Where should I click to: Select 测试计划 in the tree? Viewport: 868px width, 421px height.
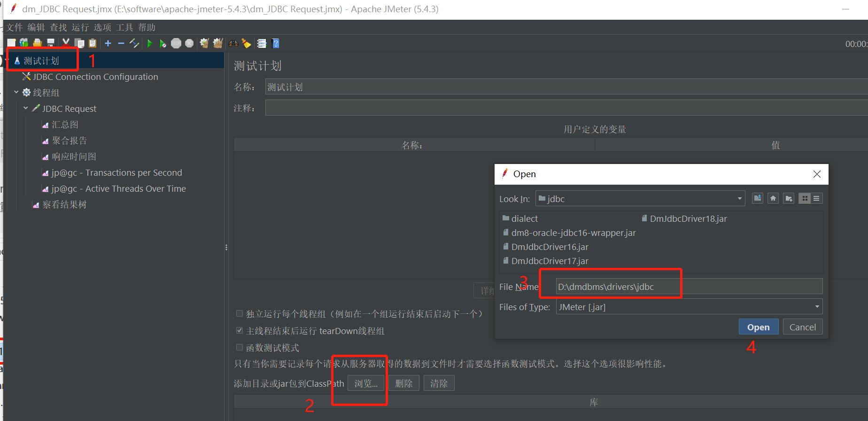(x=41, y=61)
